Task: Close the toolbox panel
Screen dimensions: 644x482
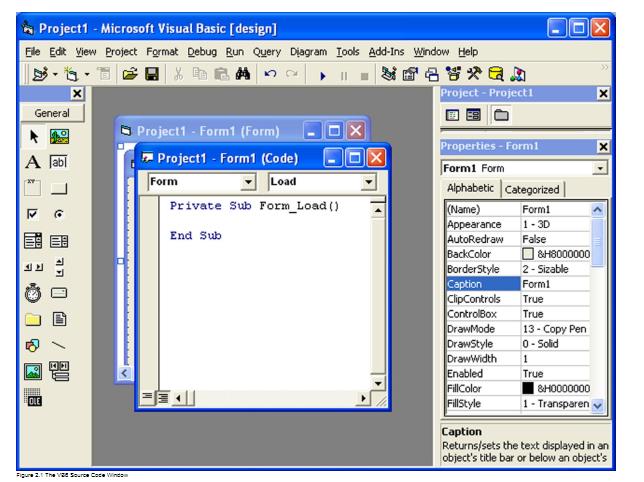Action: tap(77, 94)
